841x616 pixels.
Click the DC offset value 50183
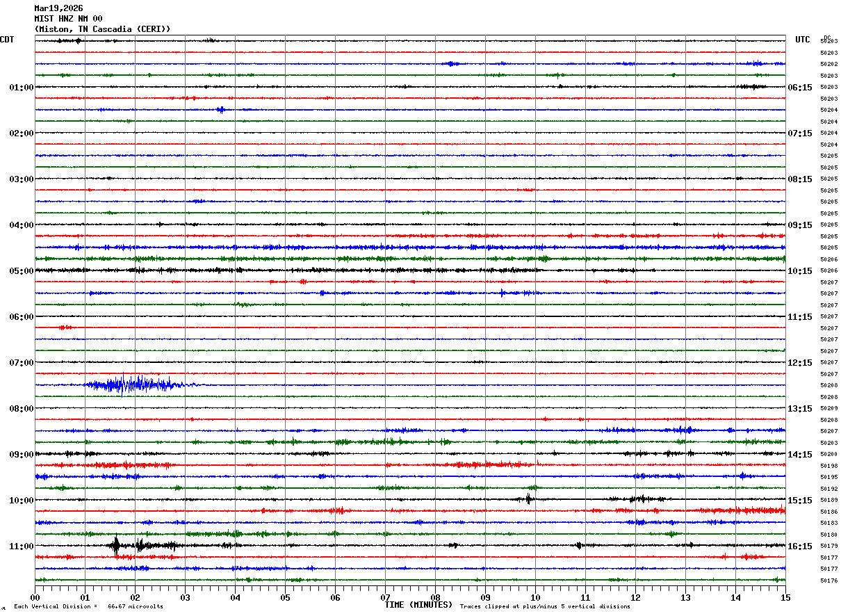point(829,523)
